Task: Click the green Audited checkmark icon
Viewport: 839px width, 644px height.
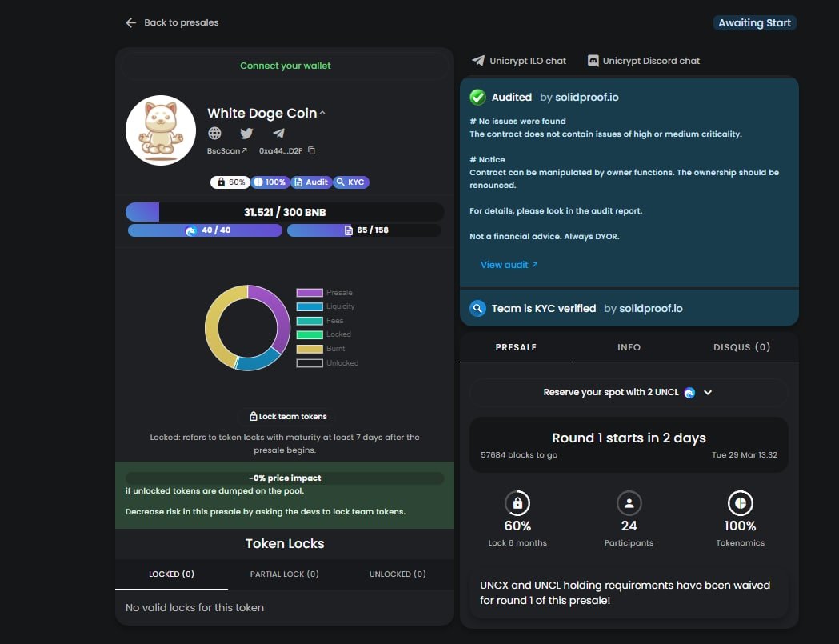Action: [477, 97]
